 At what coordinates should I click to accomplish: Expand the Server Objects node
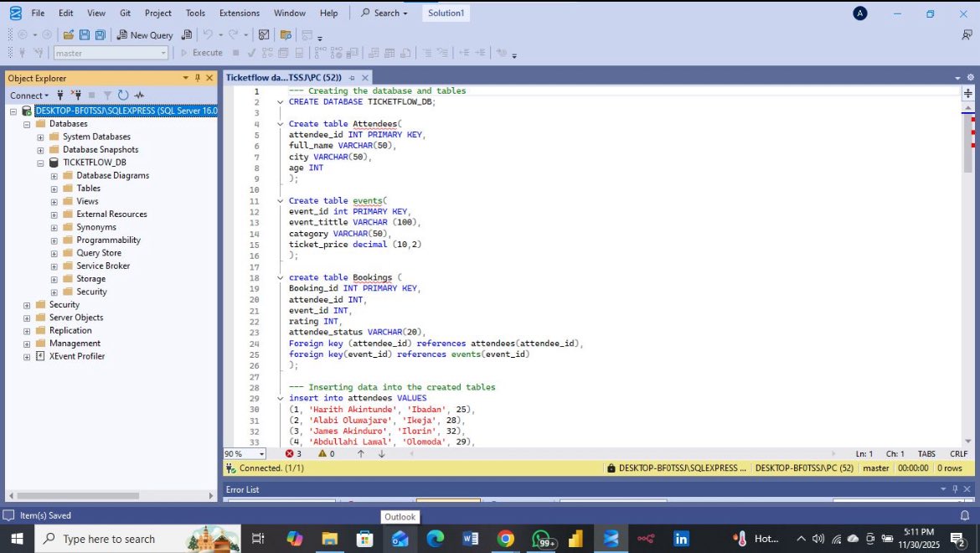[x=26, y=318]
